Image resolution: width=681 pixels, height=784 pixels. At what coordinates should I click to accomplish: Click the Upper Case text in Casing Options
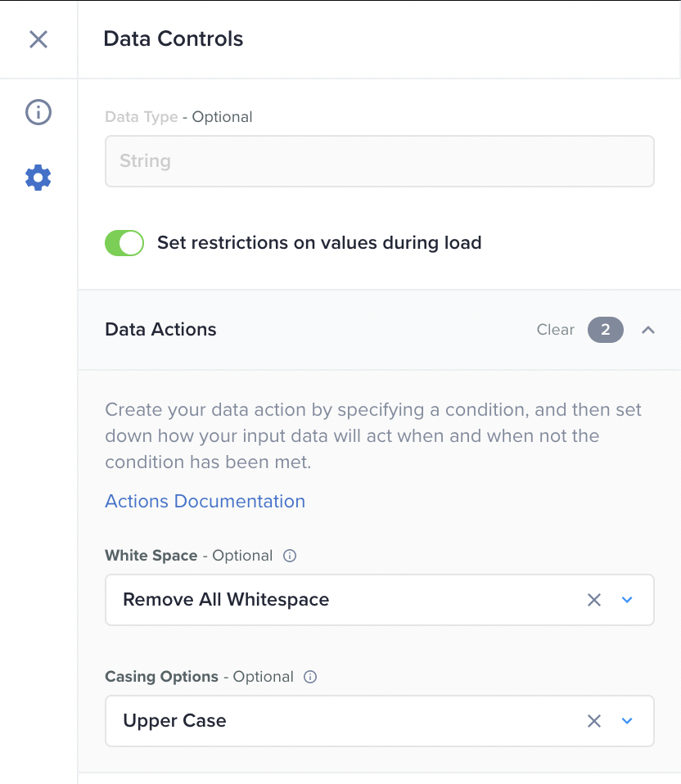tap(174, 721)
